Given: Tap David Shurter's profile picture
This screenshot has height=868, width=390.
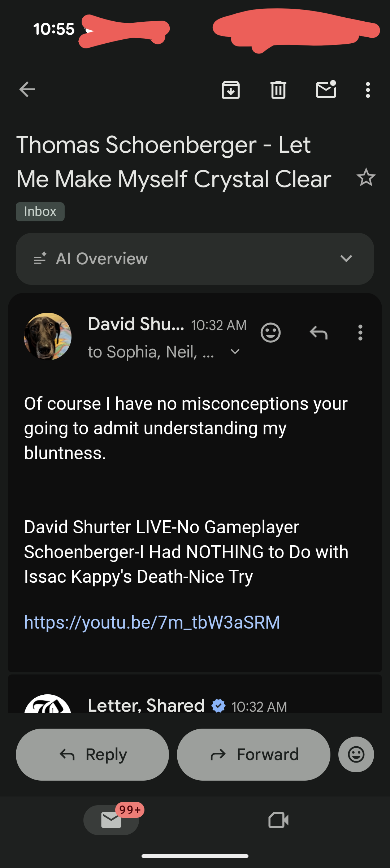Looking at the screenshot, I should coord(48,337).
